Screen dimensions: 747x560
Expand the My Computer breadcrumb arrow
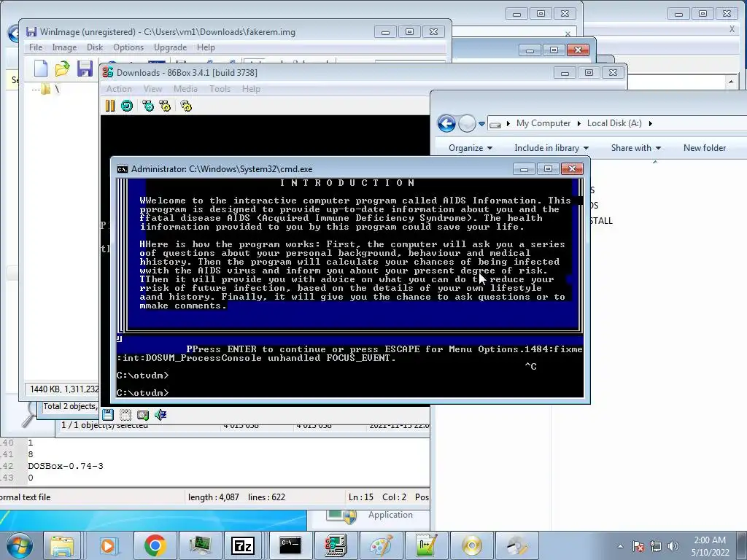(x=578, y=123)
